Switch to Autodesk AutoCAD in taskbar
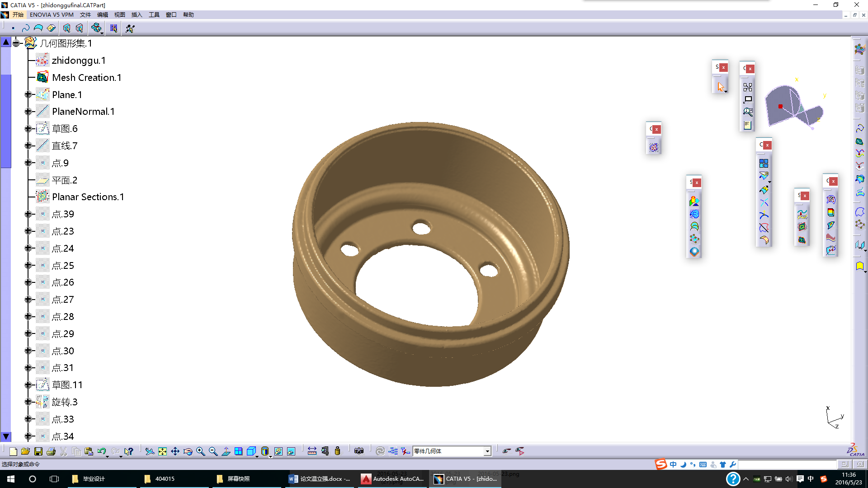This screenshot has width=868, height=488. pyautogui.click(x=392, y=479)
